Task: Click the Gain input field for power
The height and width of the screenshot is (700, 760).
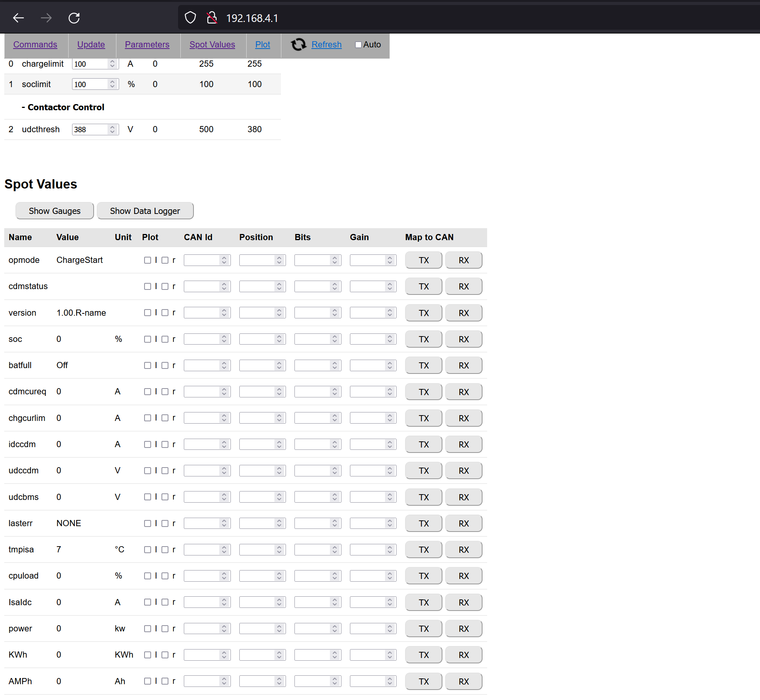Action: point(368,629)
